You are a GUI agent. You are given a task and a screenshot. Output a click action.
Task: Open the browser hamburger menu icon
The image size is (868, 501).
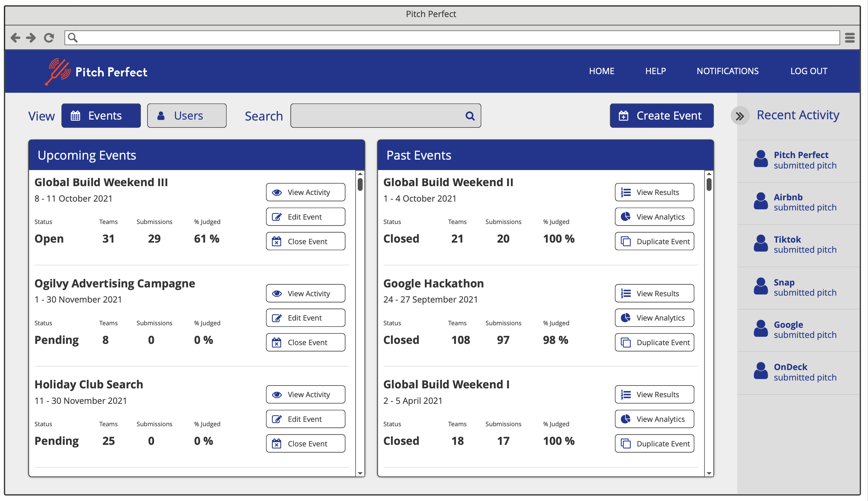point(849,38)
